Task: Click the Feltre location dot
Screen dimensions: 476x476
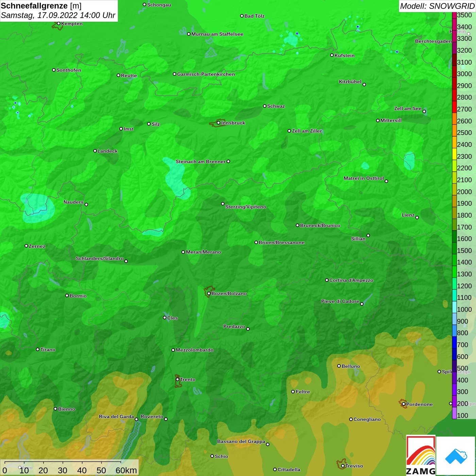Action: pyautogui.click(x=293, y=392)
